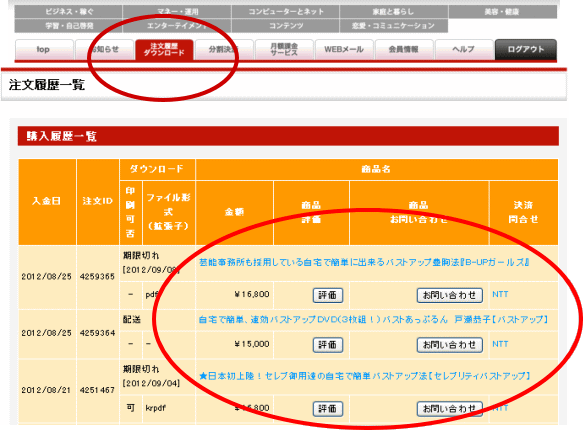Switch to the WEBメール tab
The height and width of the screenshot is (430, 583).
click(344, 49)
